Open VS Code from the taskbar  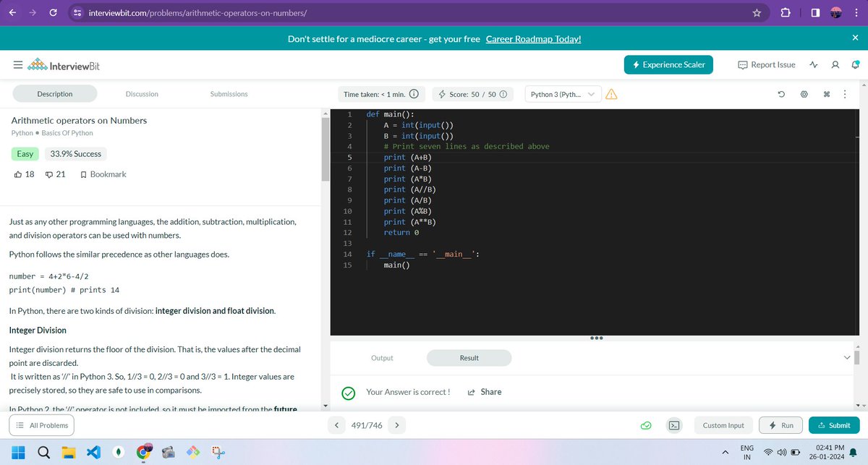coord(93,452)
